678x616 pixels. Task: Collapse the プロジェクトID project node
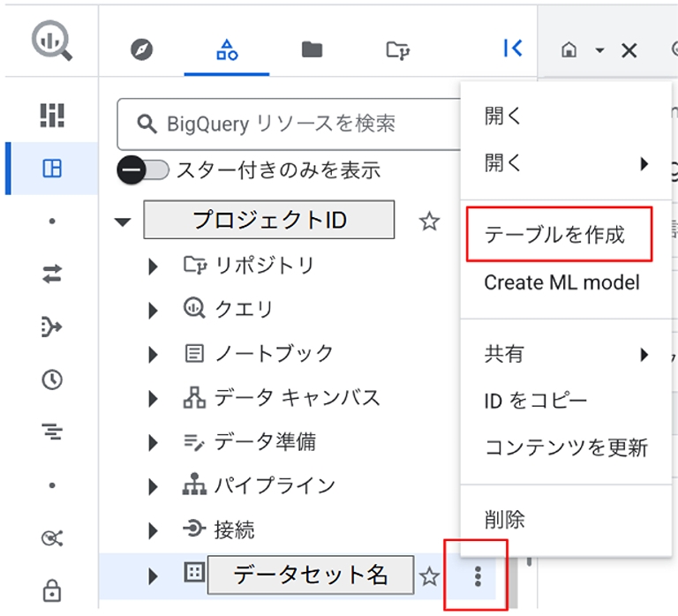124,222
